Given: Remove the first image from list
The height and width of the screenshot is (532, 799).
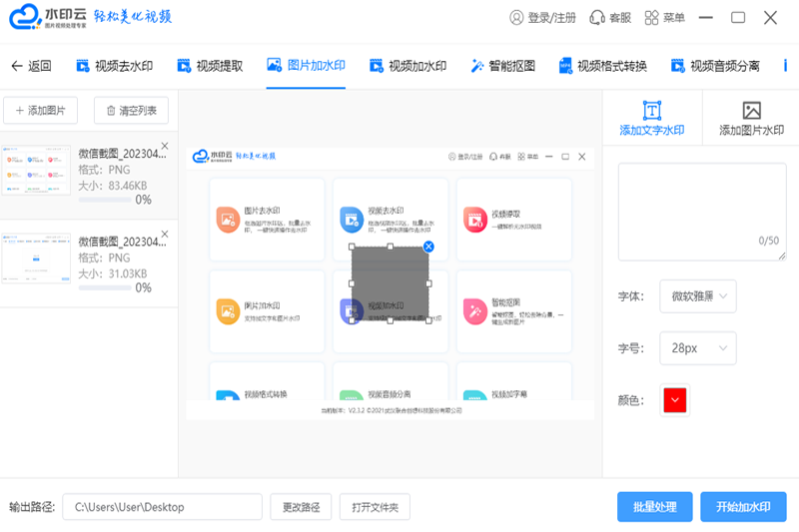Looking at the screenshot, I should point(165,147).
